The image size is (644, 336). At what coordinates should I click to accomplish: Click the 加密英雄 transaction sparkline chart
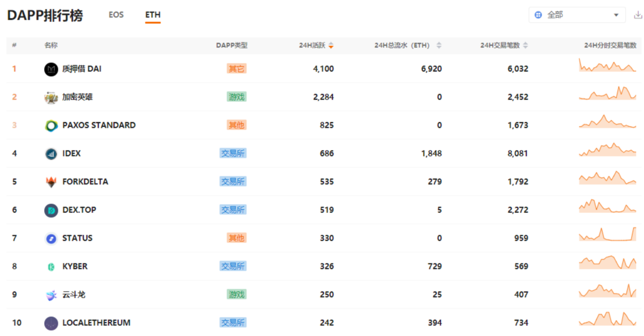[608, 93]
